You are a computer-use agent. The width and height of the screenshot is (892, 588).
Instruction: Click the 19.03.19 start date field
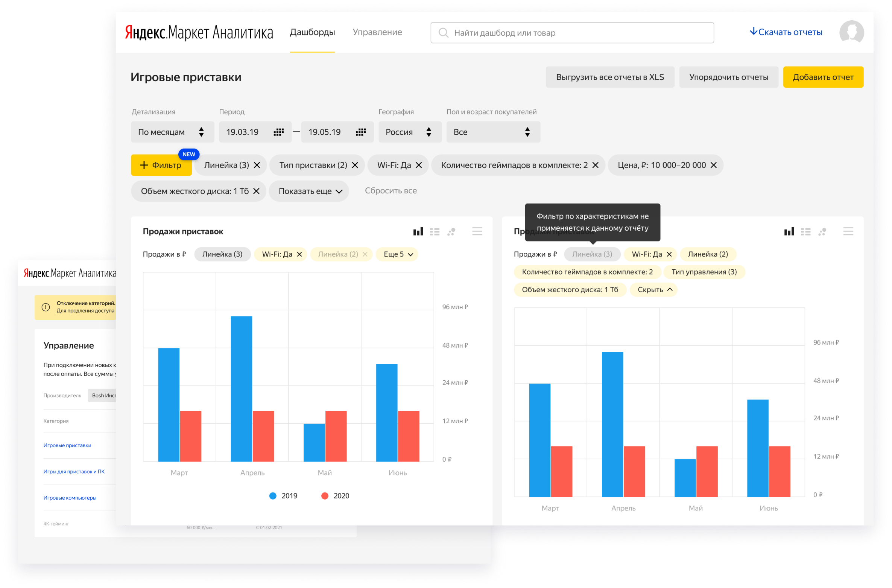click(255, 132)
